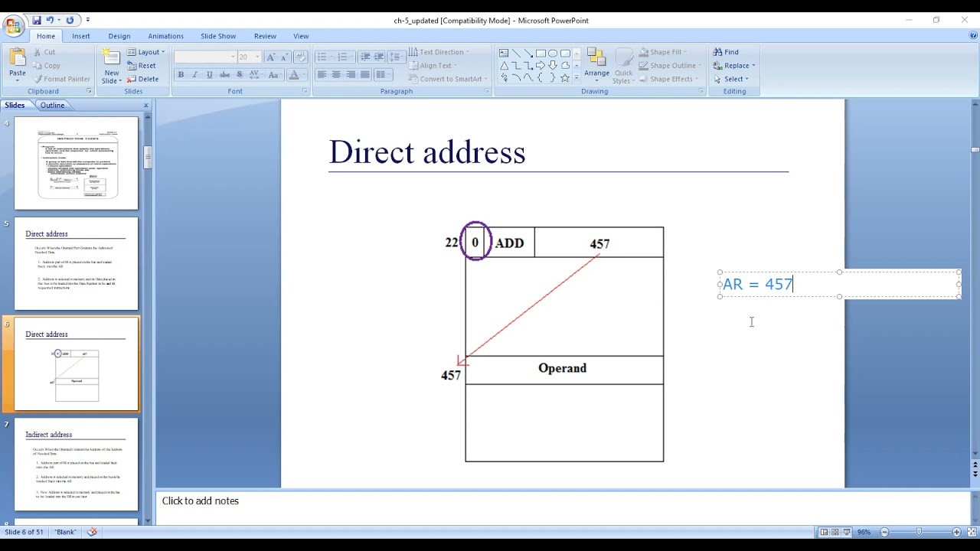Viewport: 980px width, 551px height.
Task: Select slide 7 Indirect address thumbnail
Action: point(76,464)
